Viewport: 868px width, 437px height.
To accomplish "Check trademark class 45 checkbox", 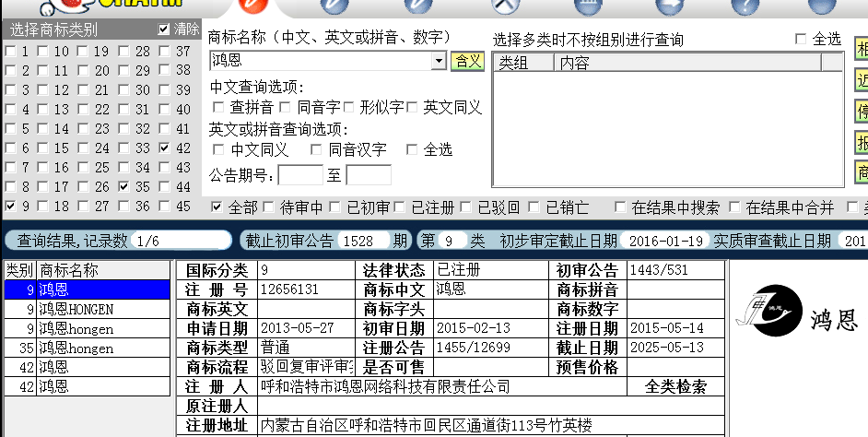I will (164, 206).
